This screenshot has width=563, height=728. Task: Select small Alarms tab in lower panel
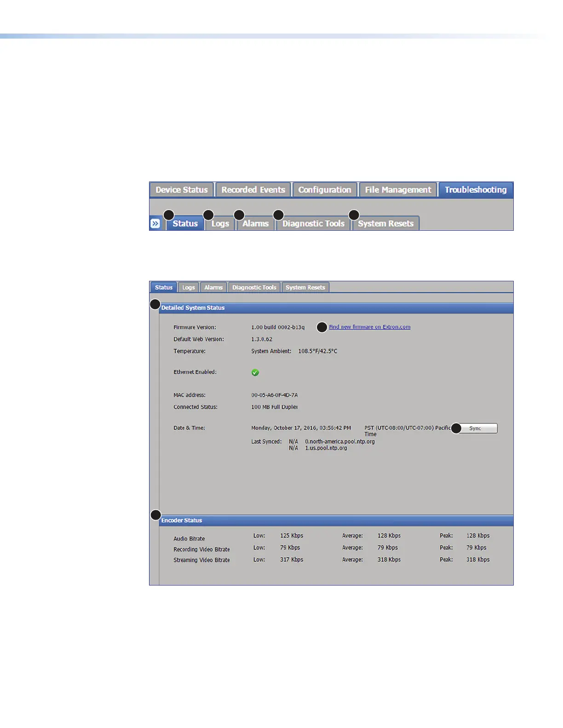point(213,287)
